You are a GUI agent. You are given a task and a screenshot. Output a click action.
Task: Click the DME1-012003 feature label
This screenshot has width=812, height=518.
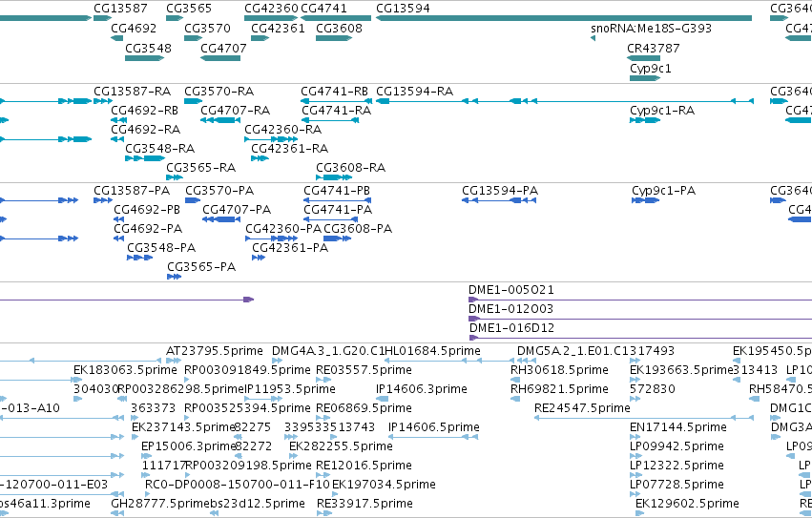point(511,309)
